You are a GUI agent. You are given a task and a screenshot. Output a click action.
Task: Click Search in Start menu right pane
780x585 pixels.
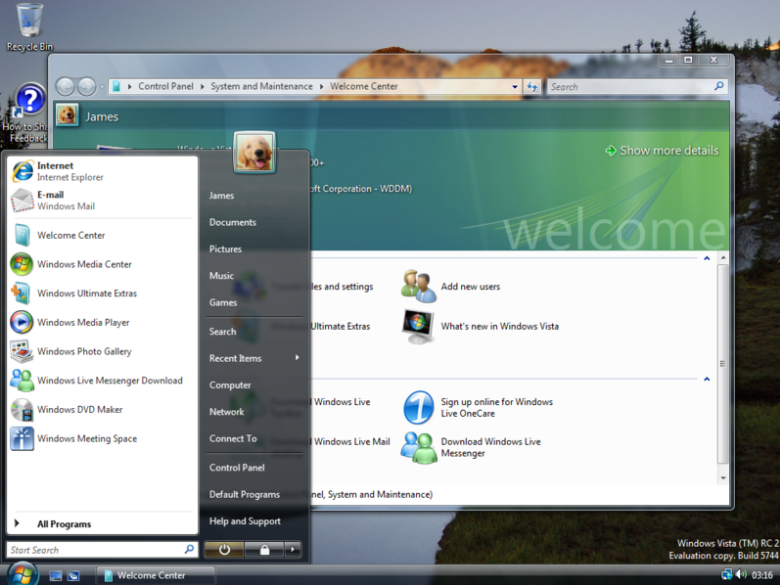[255, 331]
